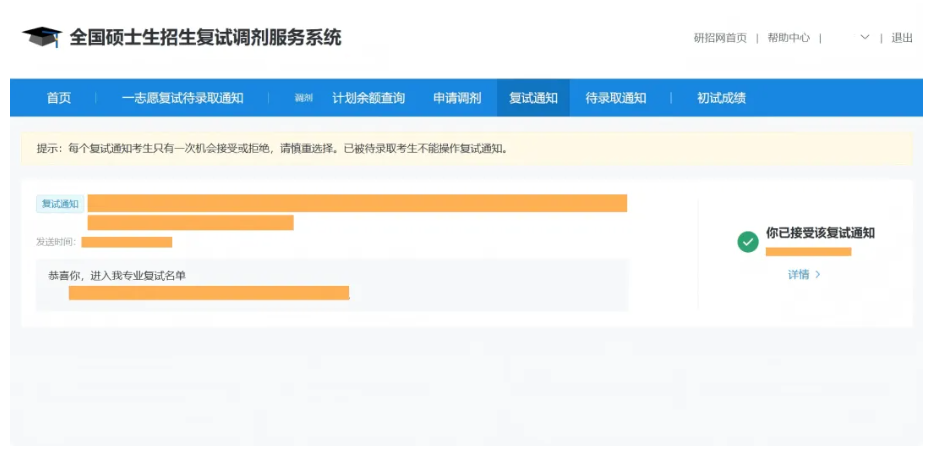Click the 恭喜你，进入我专业复试名单 message
This screenshot has height=463, width=941.
point(117,275)
